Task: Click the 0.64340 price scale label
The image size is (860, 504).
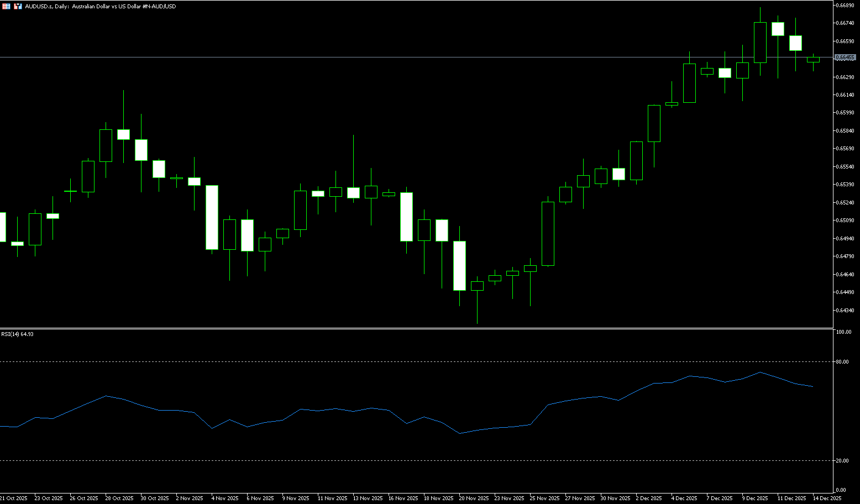Action: coord(846,311)
